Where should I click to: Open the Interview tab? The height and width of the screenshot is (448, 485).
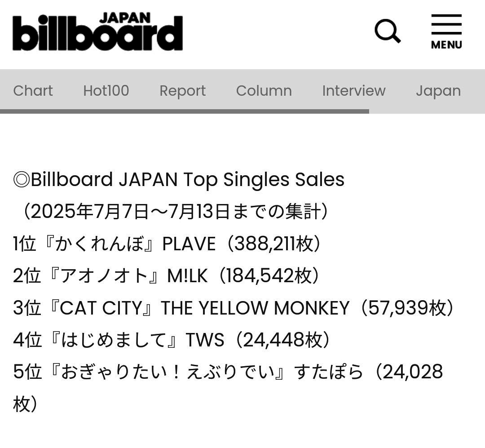tap(354, 91)
